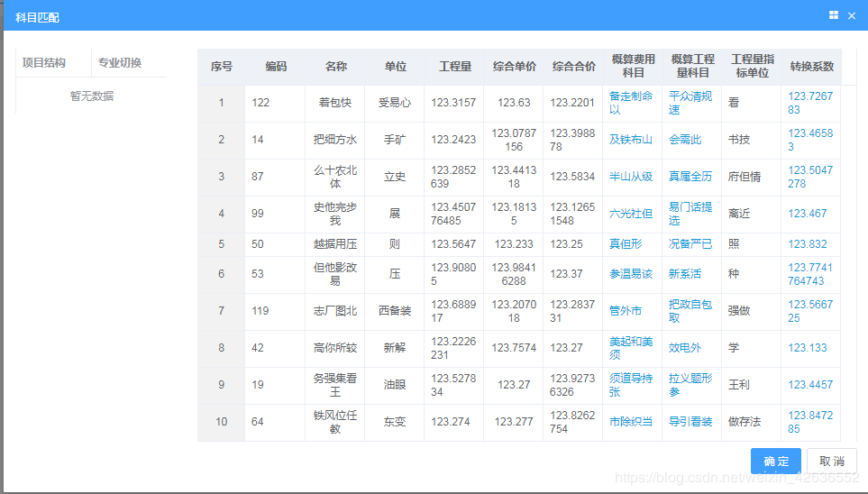
Task: Click the 编码 column header
Action: [x=276, y=67]
